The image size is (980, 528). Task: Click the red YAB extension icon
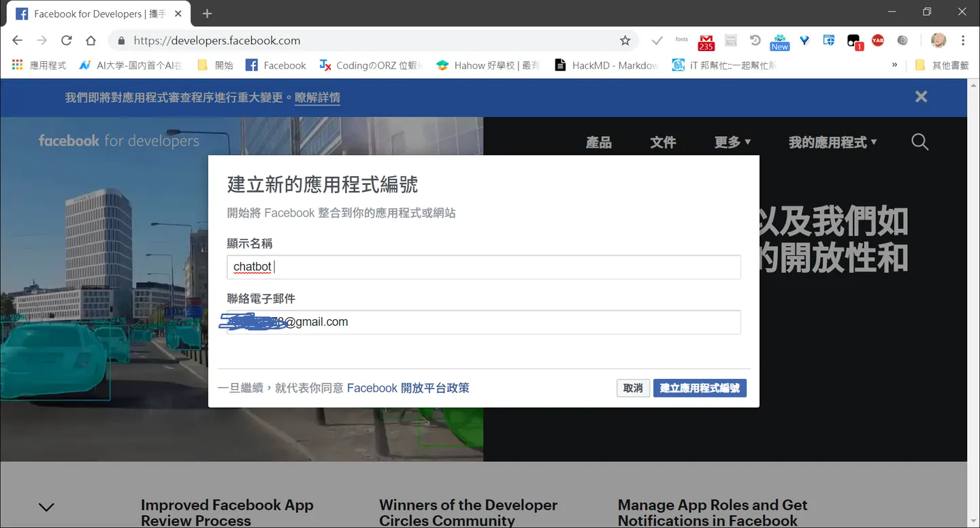(878, 41)
